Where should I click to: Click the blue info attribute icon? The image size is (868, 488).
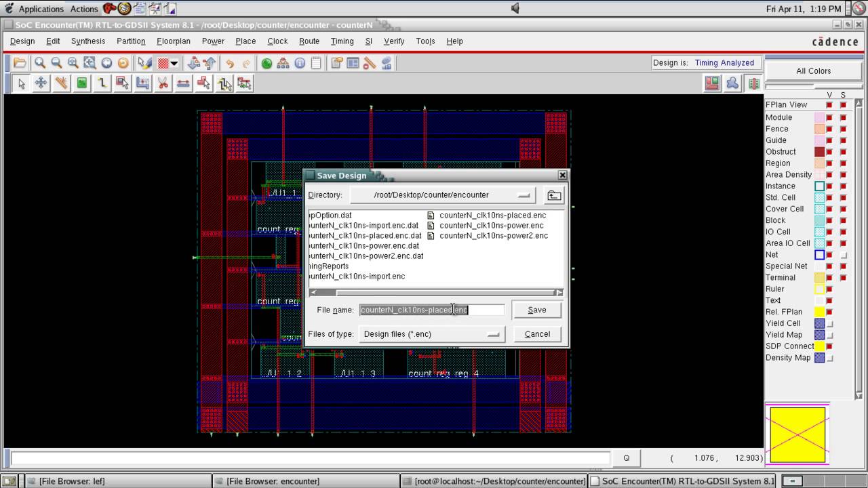pyautogui.click(x=300, y=63)
